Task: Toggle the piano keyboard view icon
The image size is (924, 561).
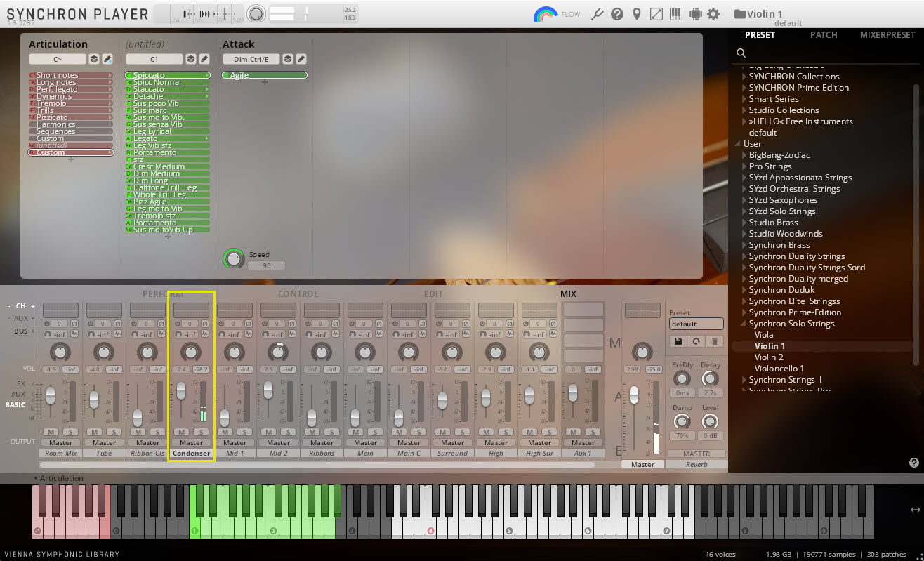Action: (x=676, y=14)
